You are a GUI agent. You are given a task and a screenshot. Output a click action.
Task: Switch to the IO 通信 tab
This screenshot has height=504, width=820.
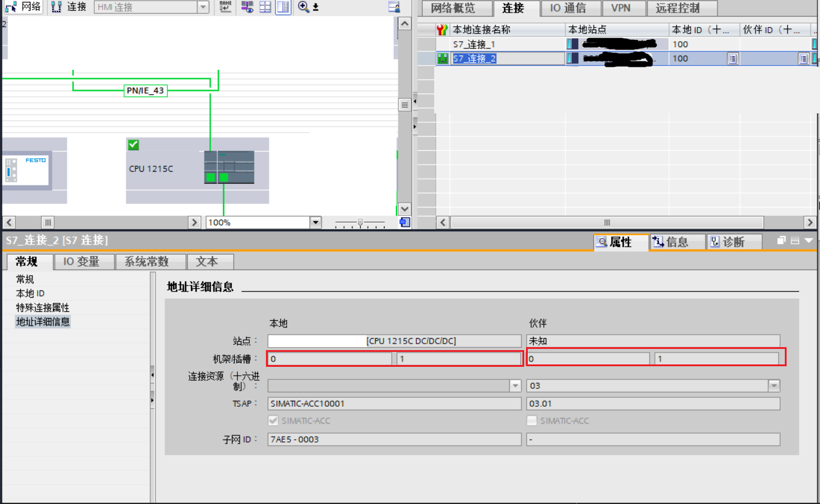coord(570,8)
